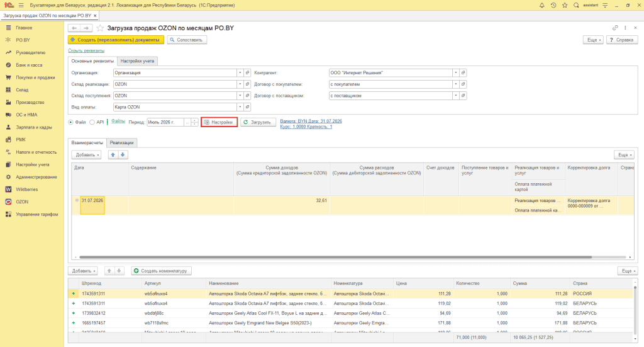644x347 pixels.
Task: Open the Контрагент dropdown list
Action: pyautogui.click(x=455, y=73)
